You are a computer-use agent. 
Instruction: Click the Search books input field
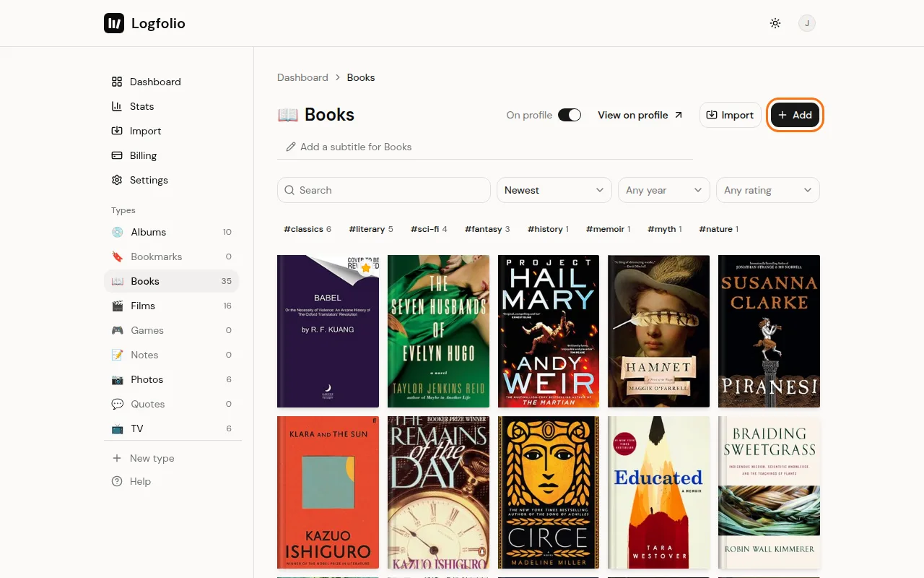(384, 190)
